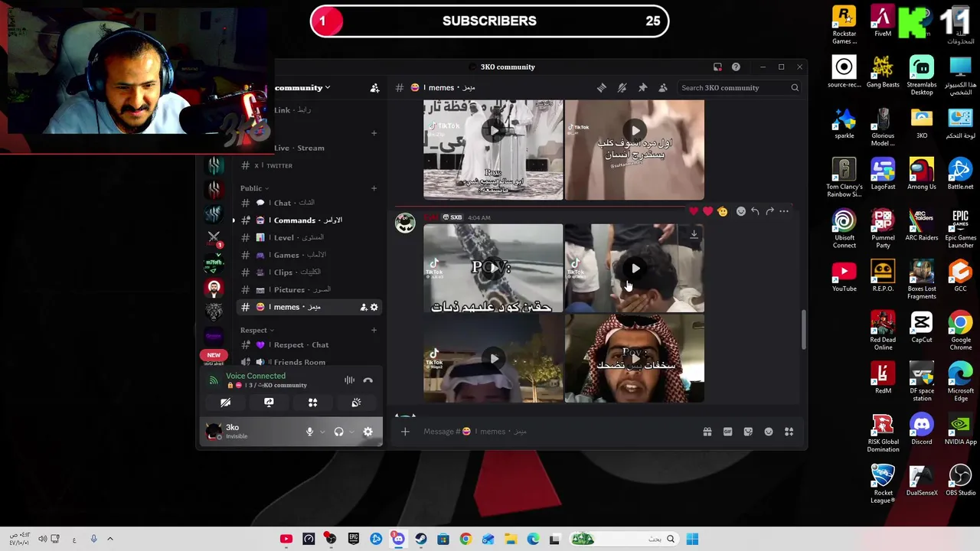Screen dimensions: 980x551
Task: Add reaction smiley on hovered message
Action: 740,211
